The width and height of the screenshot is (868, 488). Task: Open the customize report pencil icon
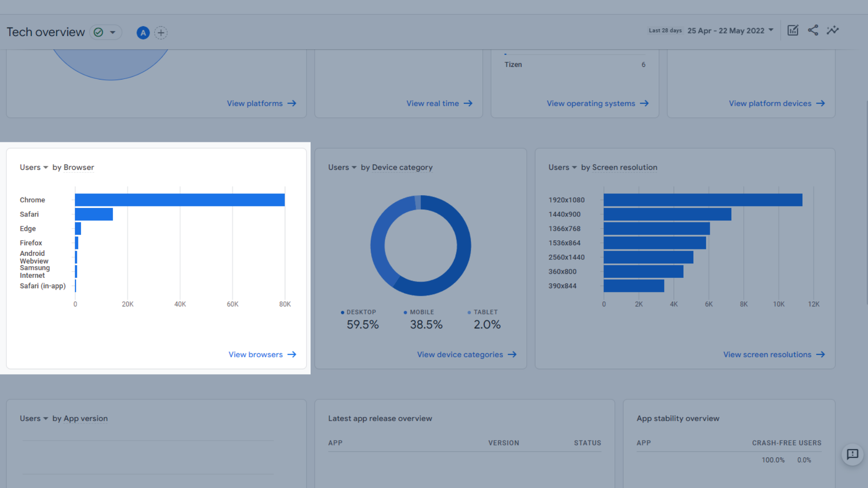pyautogui.click(x=793, y=30)
